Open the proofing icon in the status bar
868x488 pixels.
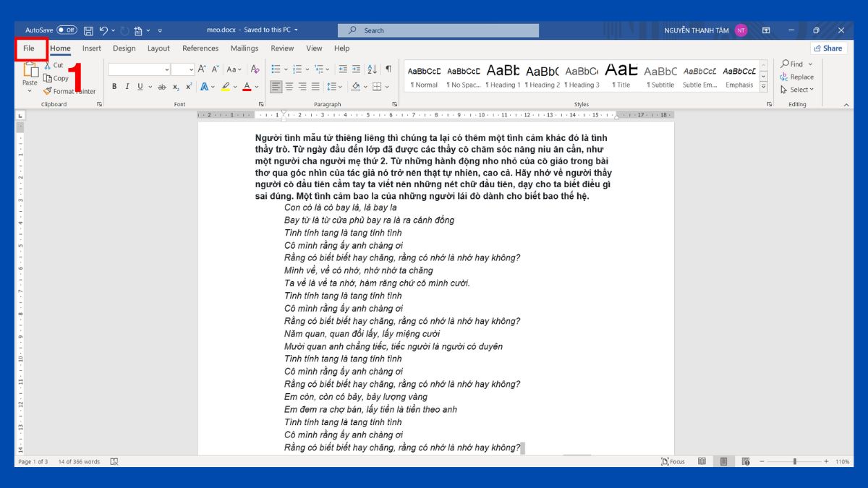point(114,461)
